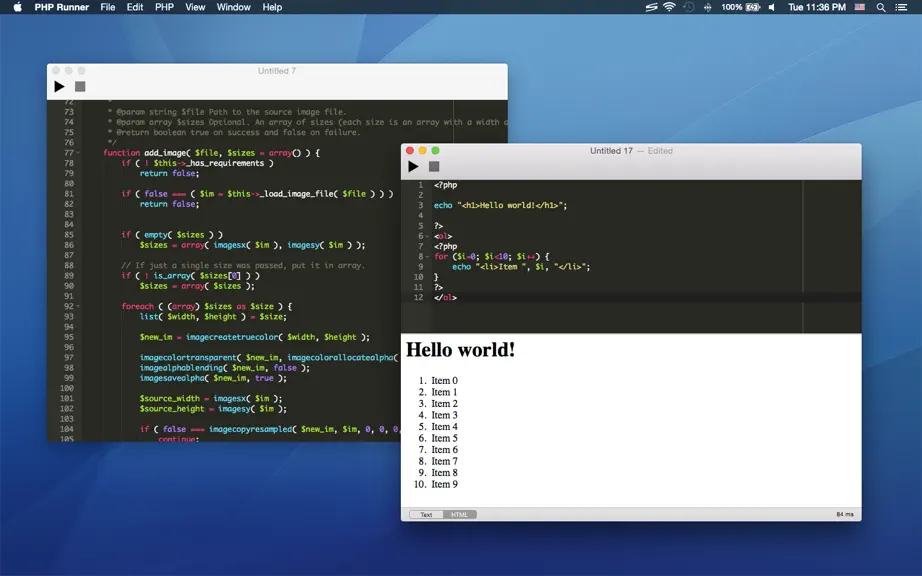
Task: Collapse the function fold at line 77
Action: 78,153
